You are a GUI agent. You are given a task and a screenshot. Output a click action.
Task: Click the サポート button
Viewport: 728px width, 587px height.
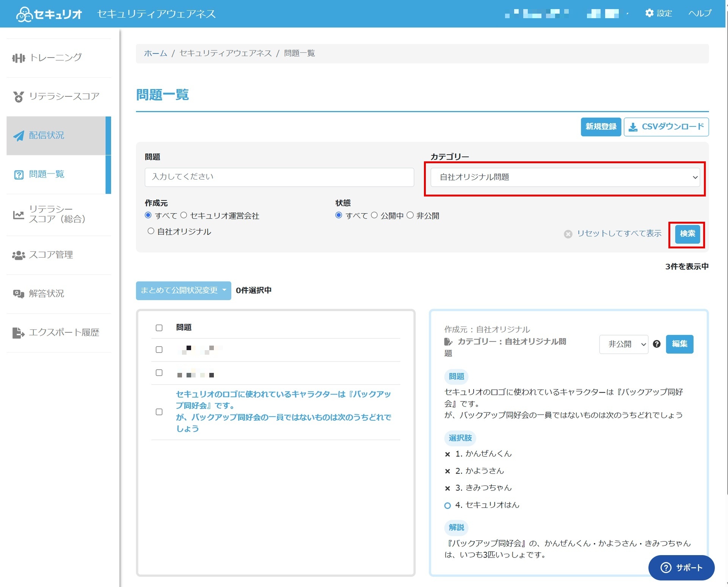click(681, 568)
